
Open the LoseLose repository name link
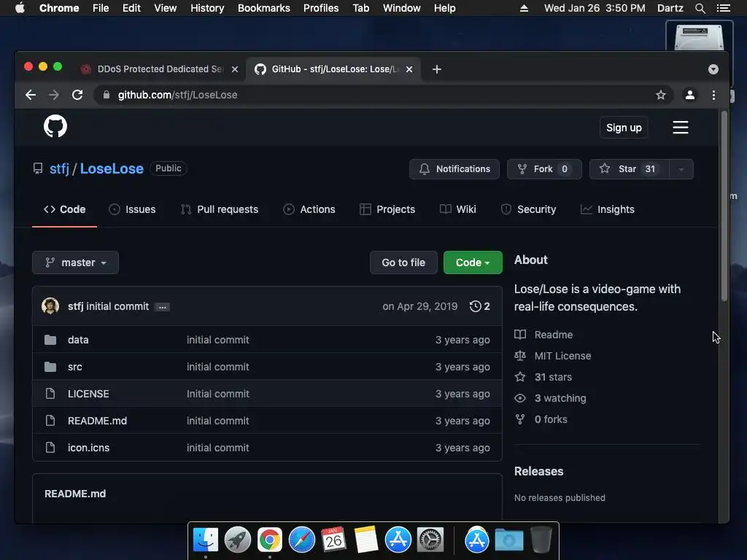[x=112, y=168]
